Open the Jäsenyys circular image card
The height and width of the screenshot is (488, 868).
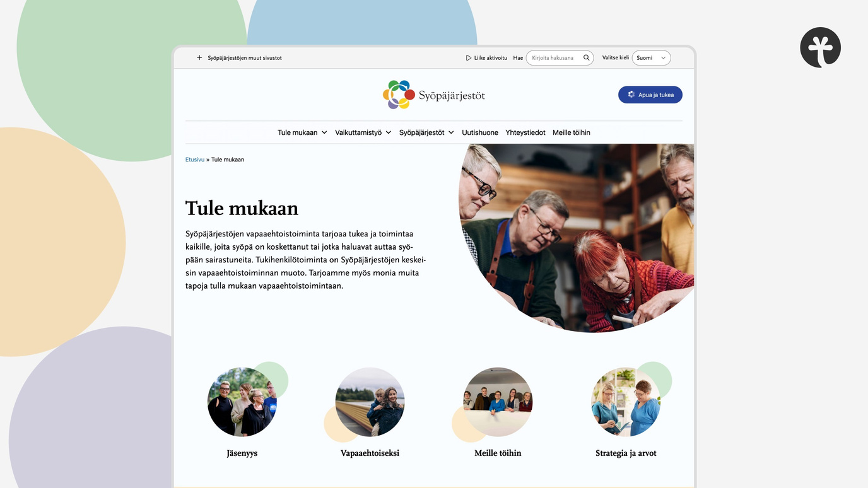[242, 402]
